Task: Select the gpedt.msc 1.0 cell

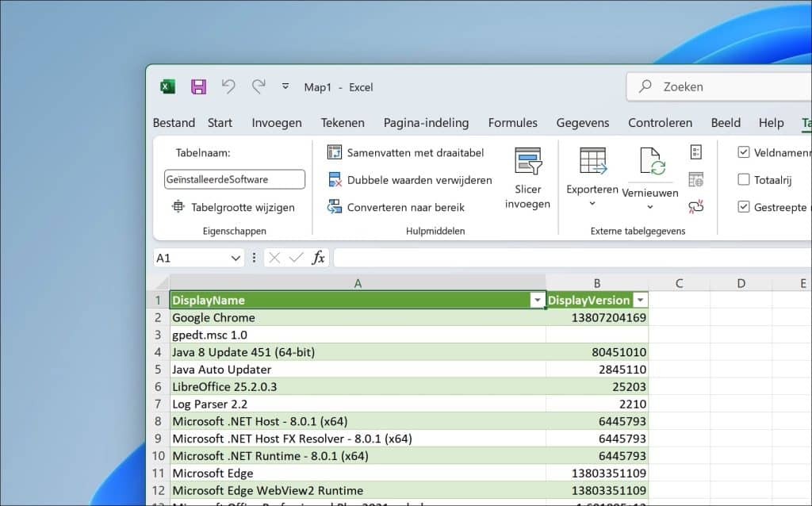Action: pos(358,335)
